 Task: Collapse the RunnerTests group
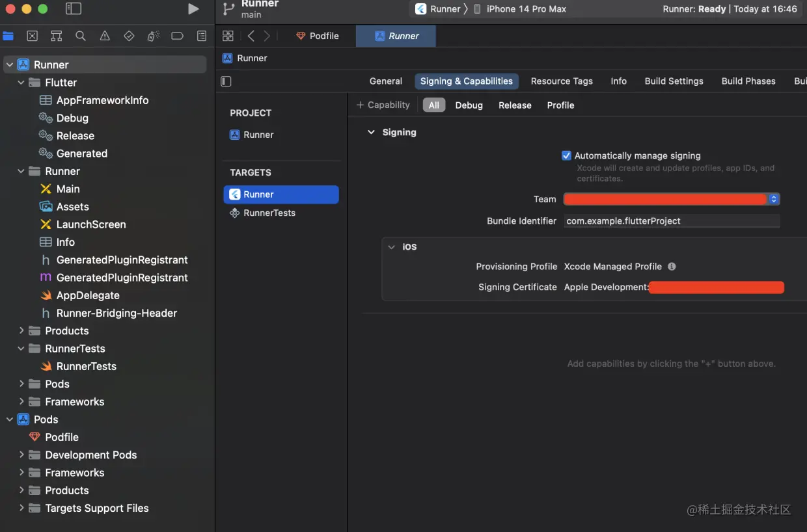pyautogui.click(x=21, y=349)
